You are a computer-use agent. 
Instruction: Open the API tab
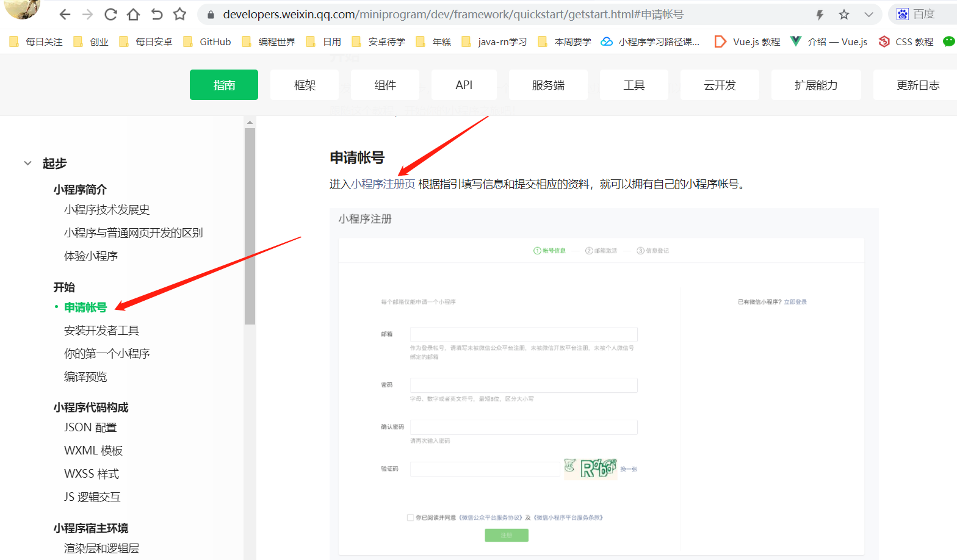(x=464, y=85)
